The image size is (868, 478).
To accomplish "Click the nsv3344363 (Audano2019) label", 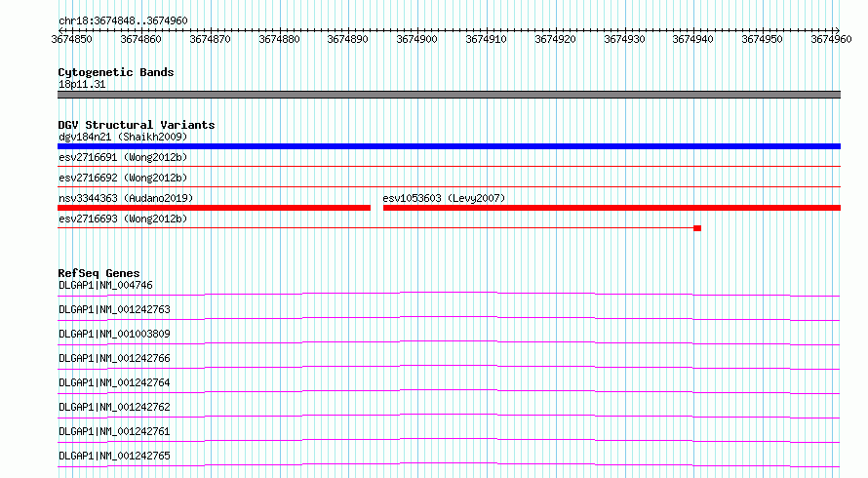I will pyautogui.click(x=126, y=198).
